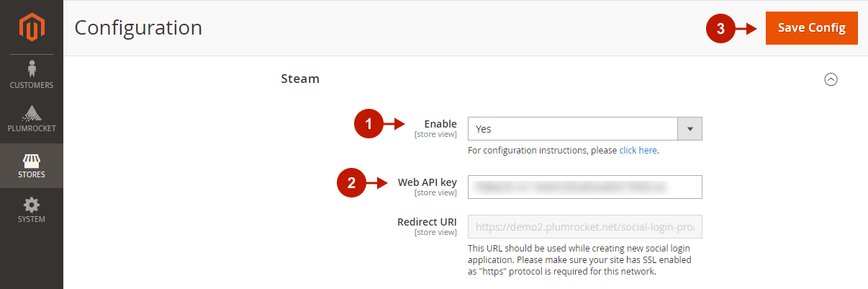Click the red number 3 marker

point(720,29)
